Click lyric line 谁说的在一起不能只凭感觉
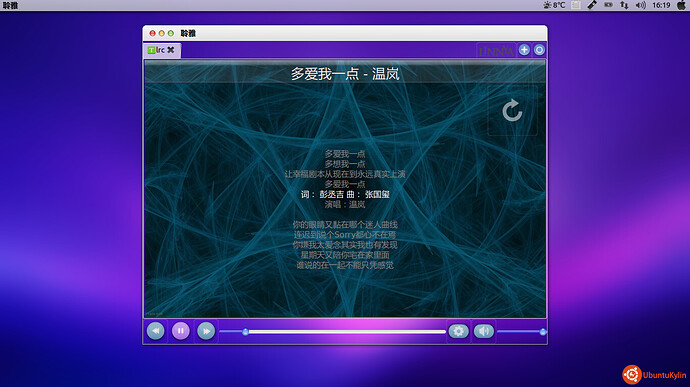 pyautogui.click(x=345, y=265)
